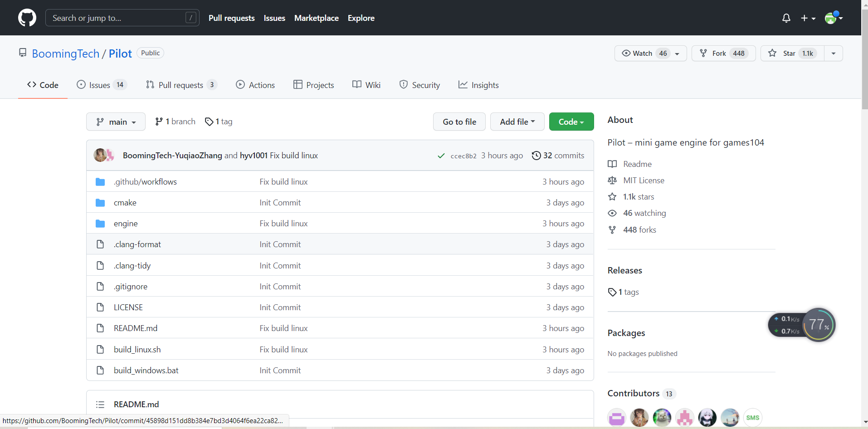This screenshot has width=868, height=429.
Task: Click the network speed 77% floating widget
Action: pyautogui.click(x=801, y=325)
